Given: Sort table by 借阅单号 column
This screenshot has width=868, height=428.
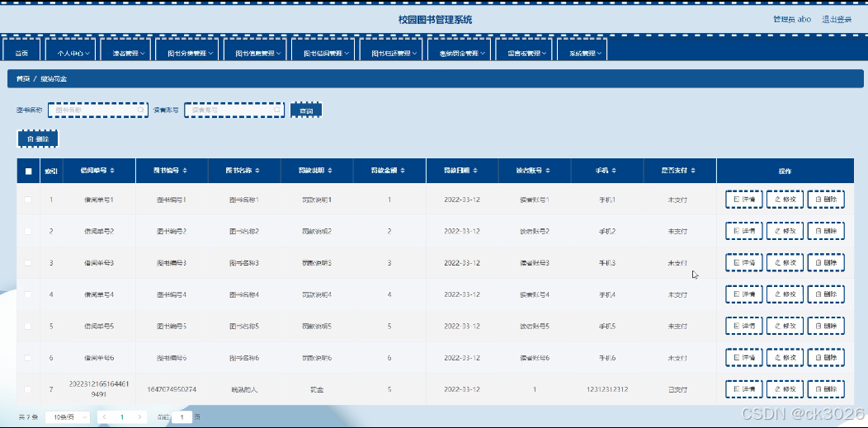Looking at the screenshot, I should point(112,171).
